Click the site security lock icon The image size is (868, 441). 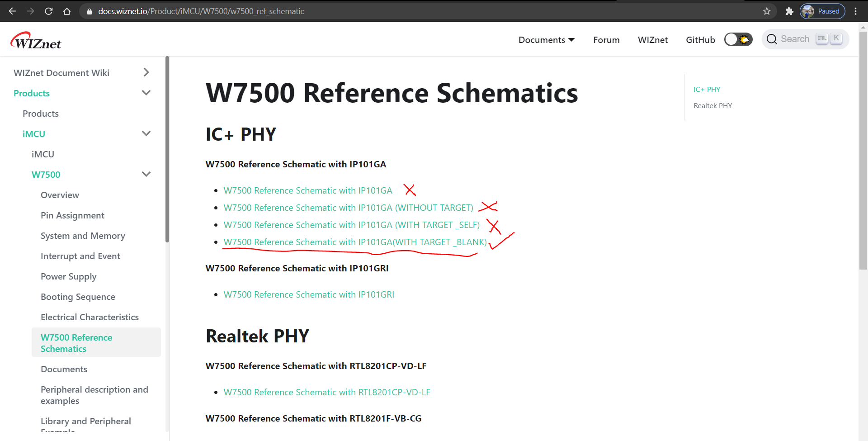click(89, 11)
